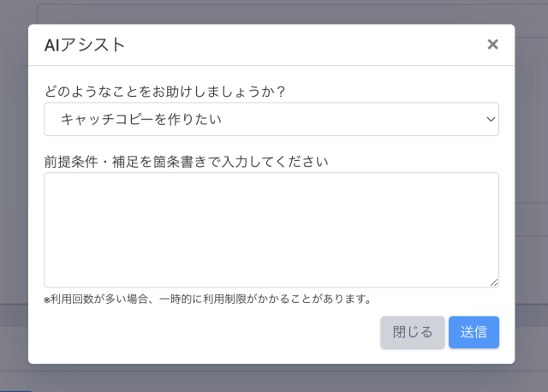The width and height of the screenshot is (548, 392).
Task: Click the top-left corner of the text area
Action: point(50,178)
